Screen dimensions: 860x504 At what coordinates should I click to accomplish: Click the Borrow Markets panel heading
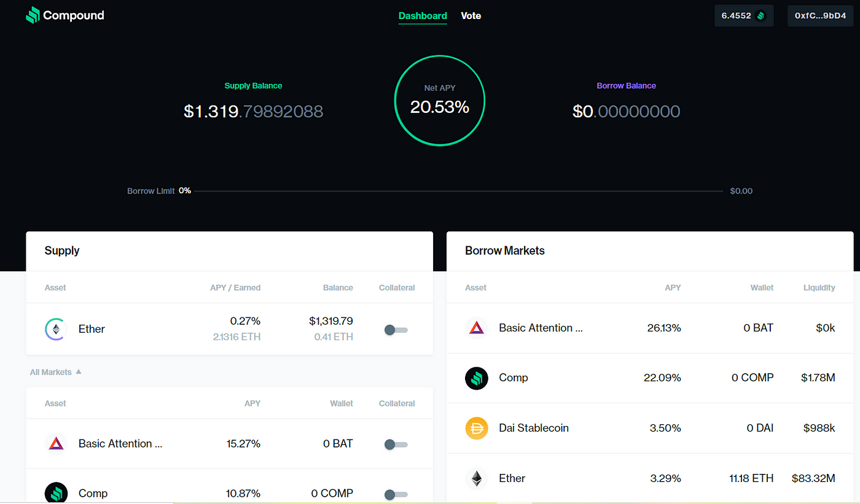tap(505, 250)
